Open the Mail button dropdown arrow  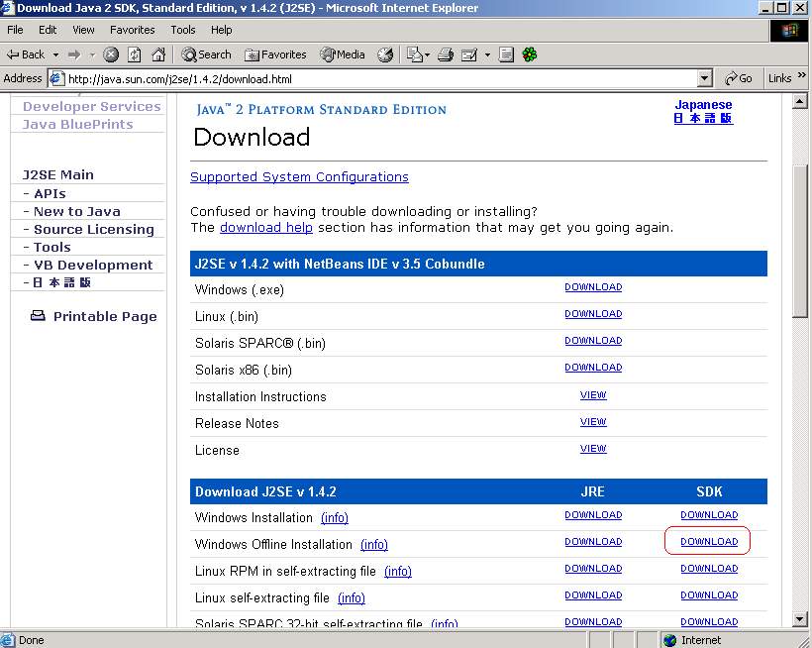[x=428, y=54]
